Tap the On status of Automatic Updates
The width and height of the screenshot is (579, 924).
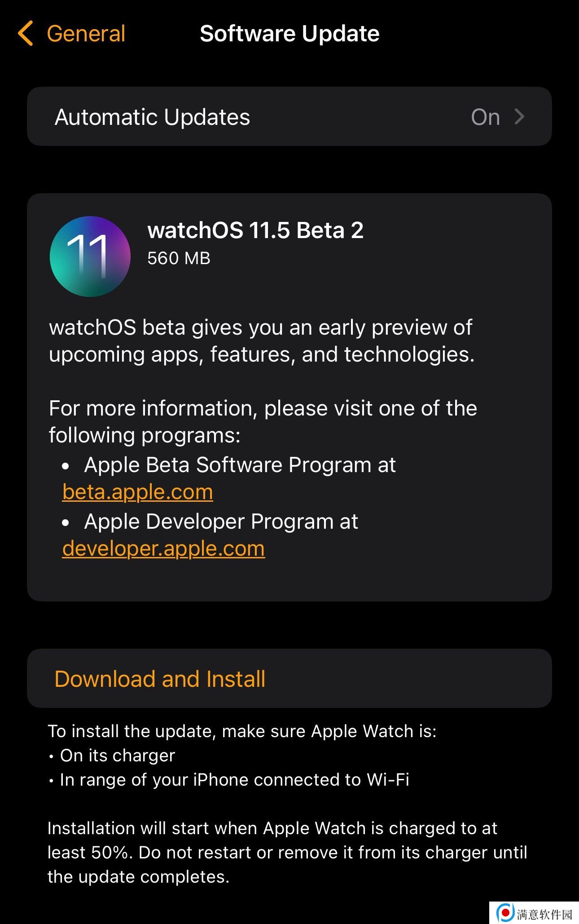[485, 117]
